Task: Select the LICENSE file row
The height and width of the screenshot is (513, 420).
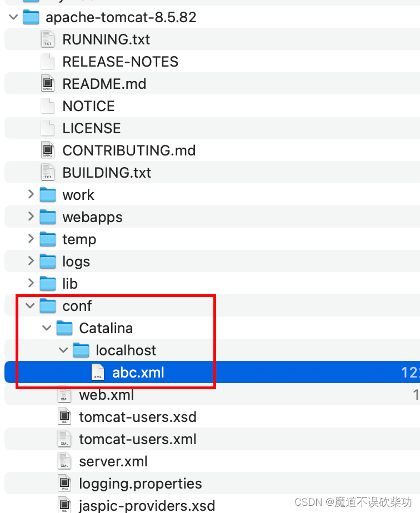Action: point(212,128)
